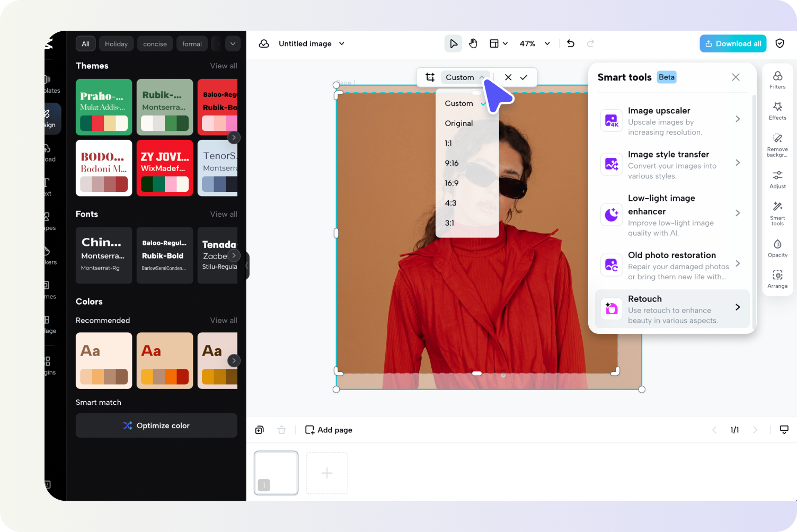The width and height of the screenshot is (797, 532).
Task: Select the hand pan tool
Action: click(473, 43)
